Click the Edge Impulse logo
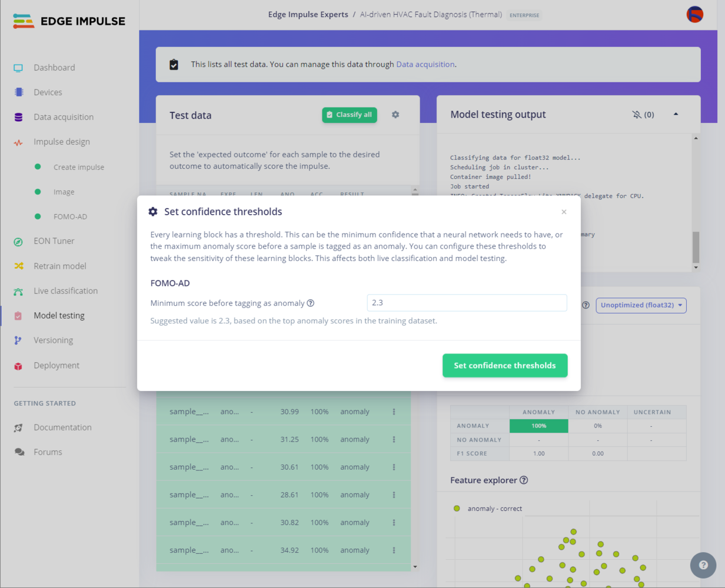725x588 pixels. coord(69,21)
